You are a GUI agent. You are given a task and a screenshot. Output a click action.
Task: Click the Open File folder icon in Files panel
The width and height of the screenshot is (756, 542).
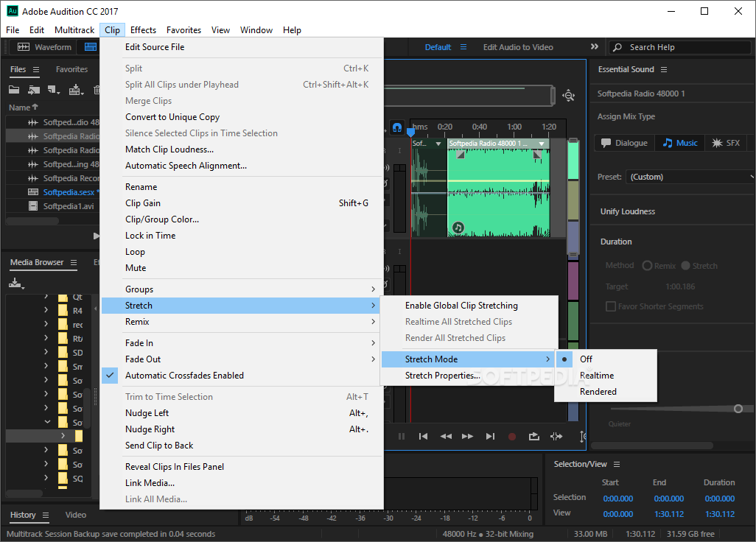[x=14, y=90]
